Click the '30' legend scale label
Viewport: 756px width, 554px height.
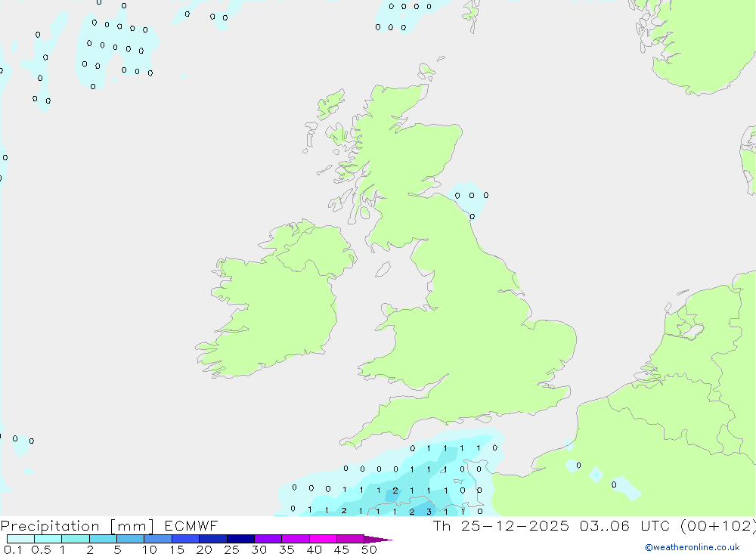click(x=259, y=549)
